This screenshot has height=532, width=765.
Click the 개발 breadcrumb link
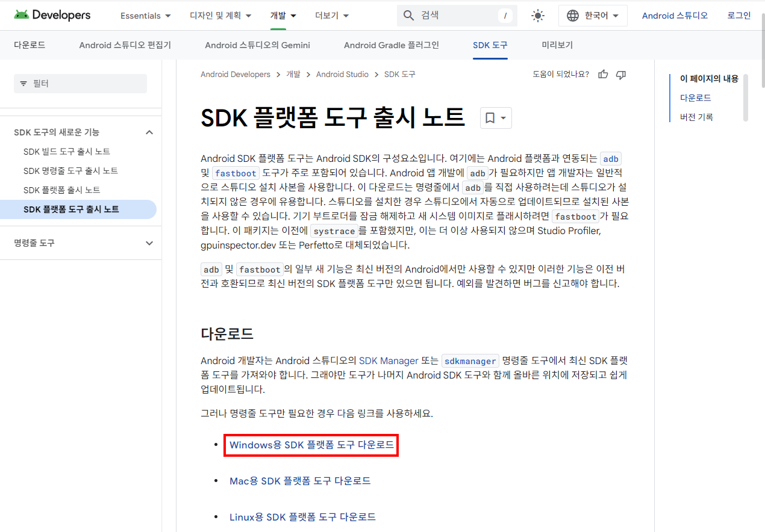coord(293,75)
